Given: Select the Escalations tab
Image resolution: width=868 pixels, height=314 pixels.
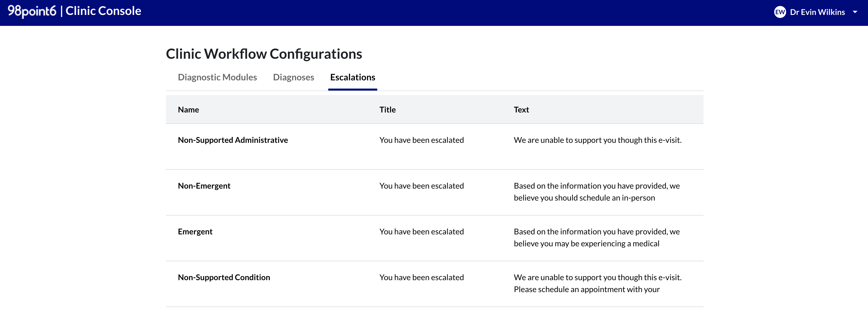Looking at the screenshot, I should pyautogui.click(x=352, y=77).
